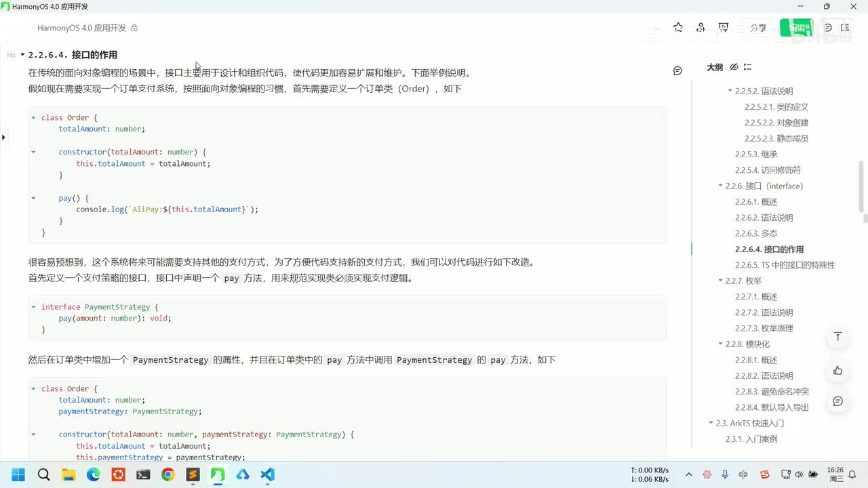Go to 2.2.5.2.3. 静态成员 in the outline
Image resolution: width=868 pixels, height=488 pixels.
[776, 138]
